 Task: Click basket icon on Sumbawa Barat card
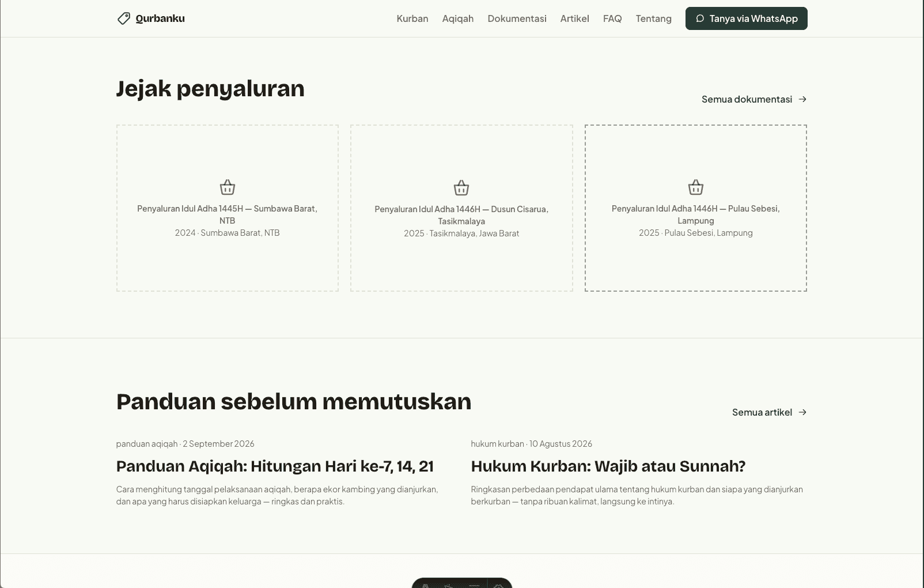[228, 187]
